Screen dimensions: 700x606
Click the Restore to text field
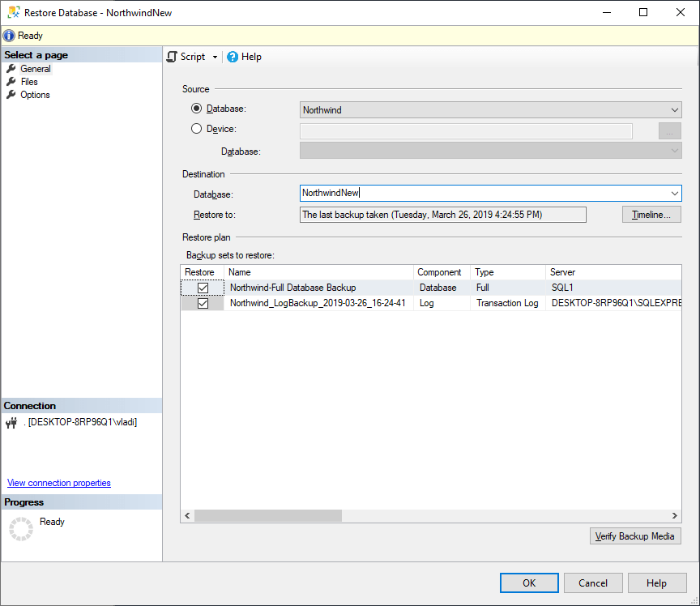click(443, 215)
